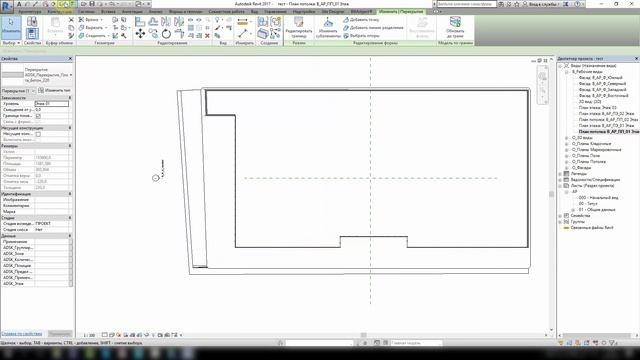Click Modify Sub Elements (Изменить субэлементы) icon
The width and height of the screenshot is (640, 360).
tap(328, 27)
